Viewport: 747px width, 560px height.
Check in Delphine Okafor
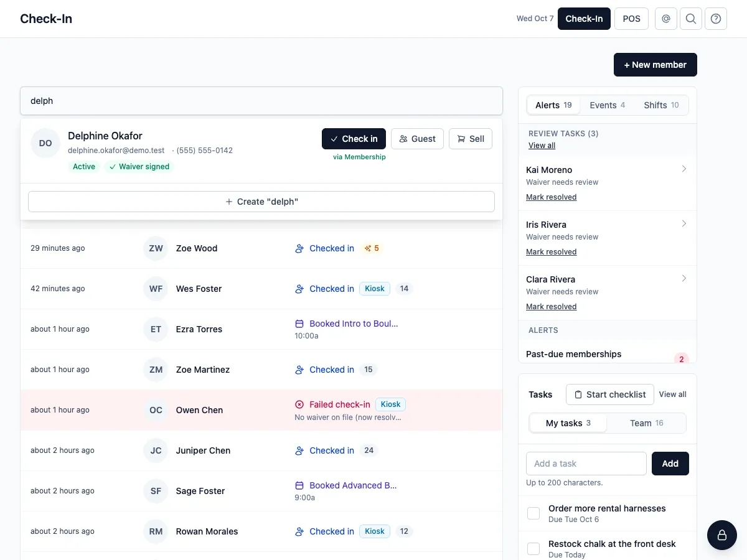point(354,139)
